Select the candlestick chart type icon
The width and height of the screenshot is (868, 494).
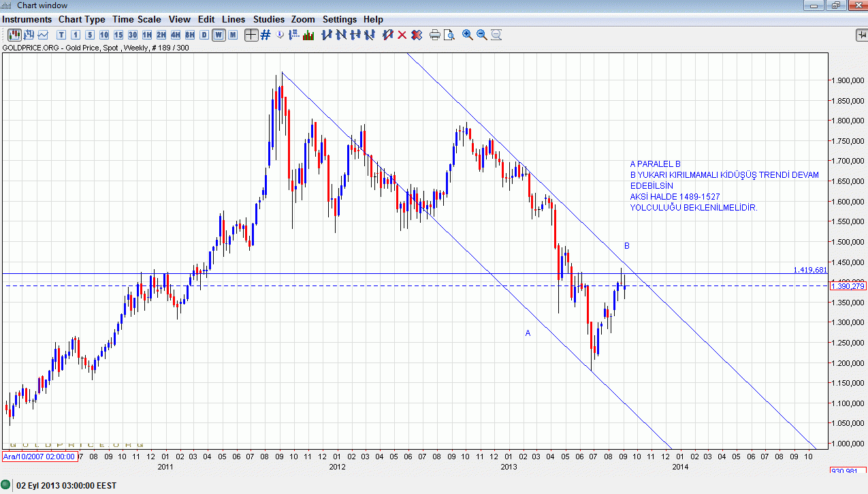pyautogui.click(x=14, y=35)
